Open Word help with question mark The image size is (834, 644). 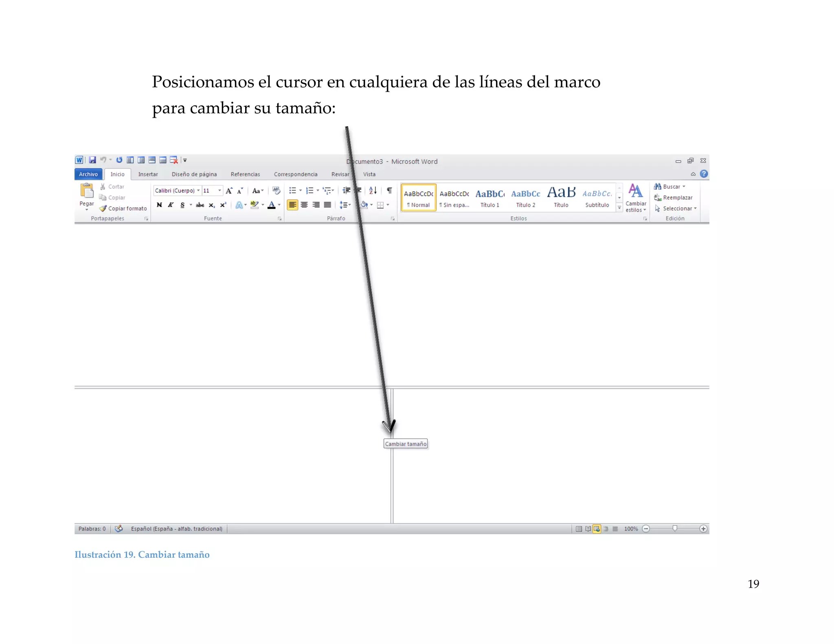[704, 174]
